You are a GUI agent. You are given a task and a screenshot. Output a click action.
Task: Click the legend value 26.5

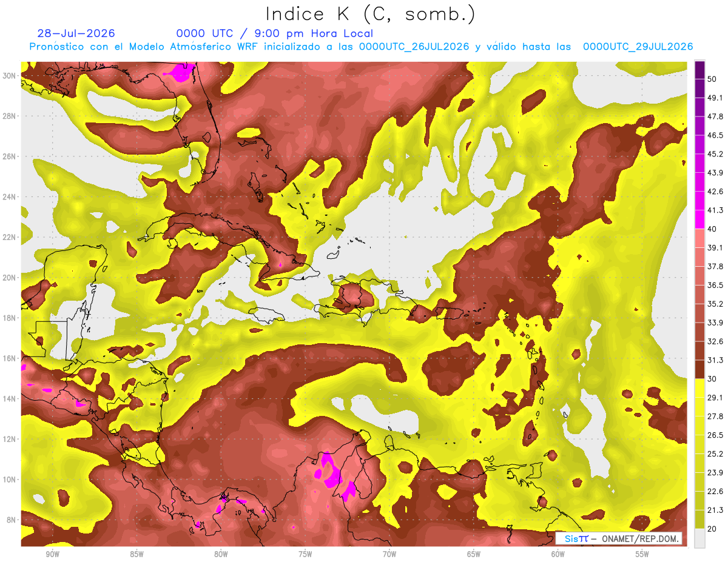click(x=715, y=435)
